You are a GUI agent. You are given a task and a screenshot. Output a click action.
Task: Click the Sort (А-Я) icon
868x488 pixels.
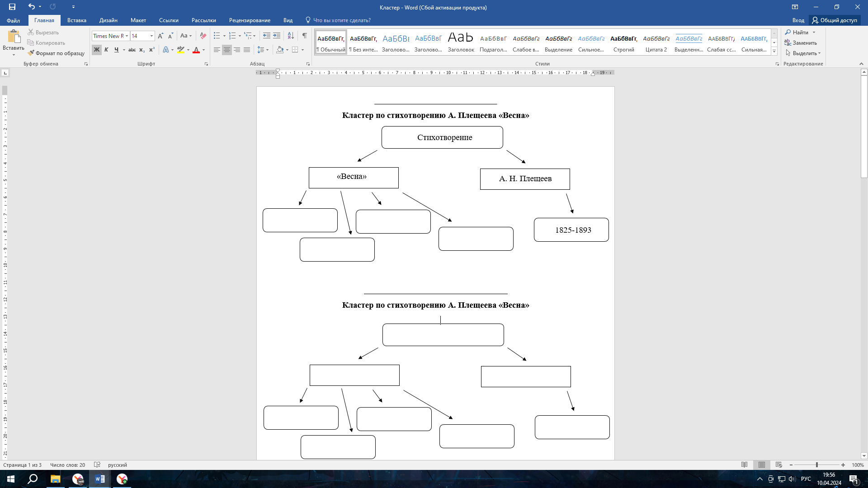click(291, 36)
